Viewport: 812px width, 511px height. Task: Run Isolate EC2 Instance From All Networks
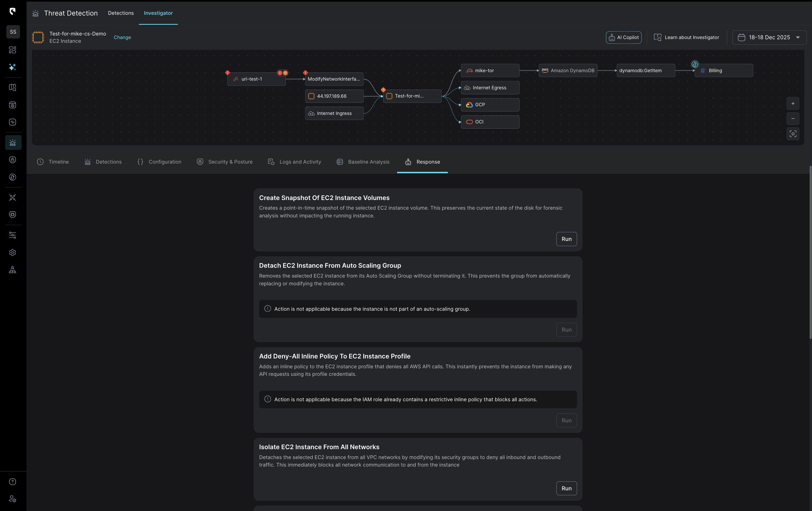point(566,488)
